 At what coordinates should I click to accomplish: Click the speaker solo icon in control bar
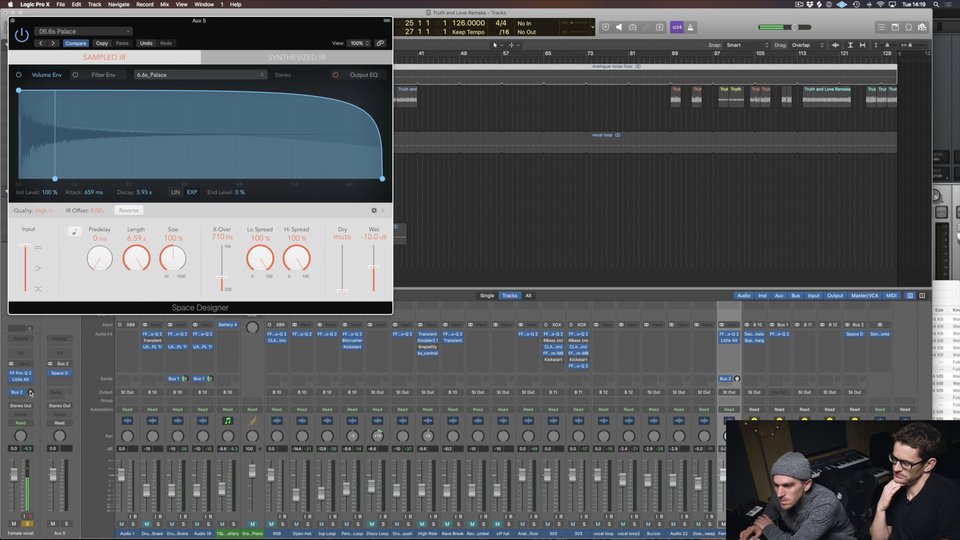(619, 28)
